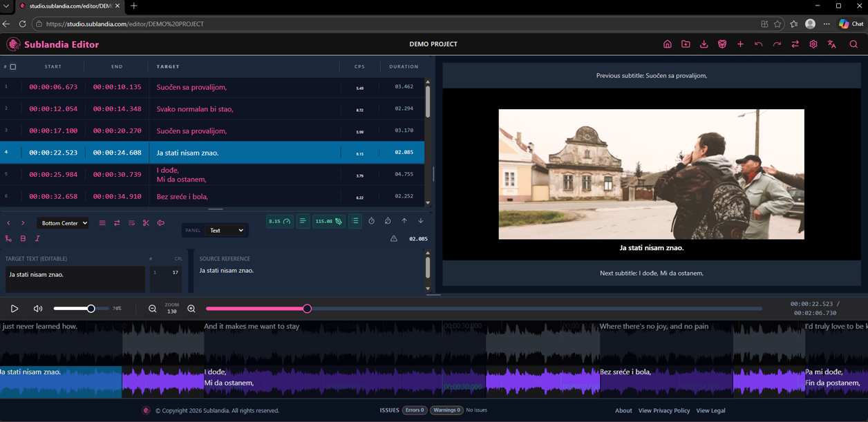Image resolution: width=868 pixels, height=422 pixels.
Task: Open a new browser tab with the plus
Action: click(133, 6)
